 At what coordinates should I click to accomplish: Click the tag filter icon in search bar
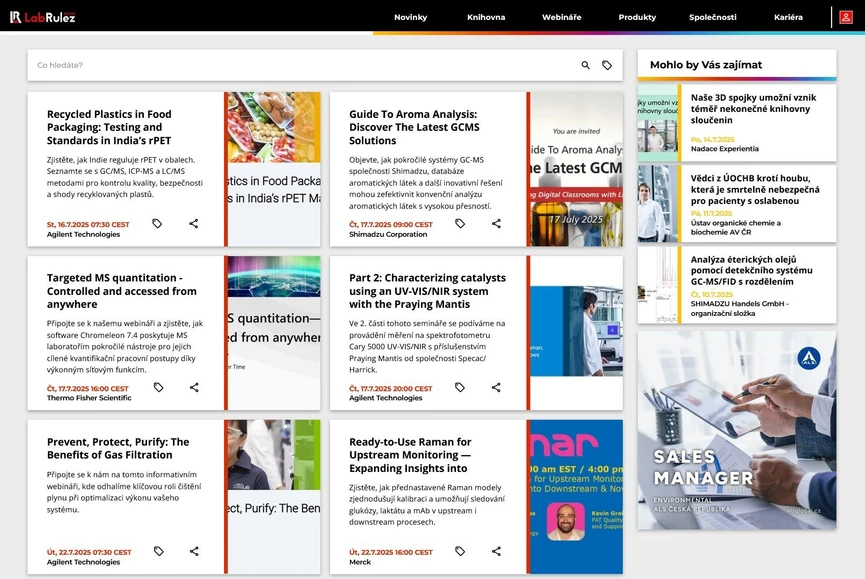607,66
